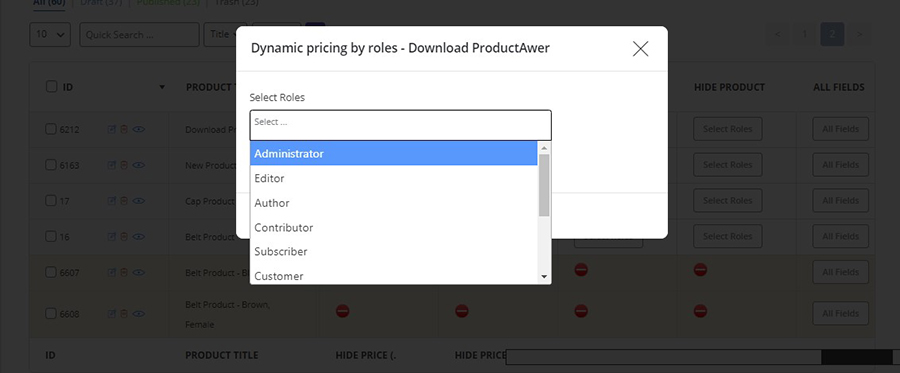Choose Subscriber from the roles list
This screenshot has height=373, width=900.
[394, 252]
